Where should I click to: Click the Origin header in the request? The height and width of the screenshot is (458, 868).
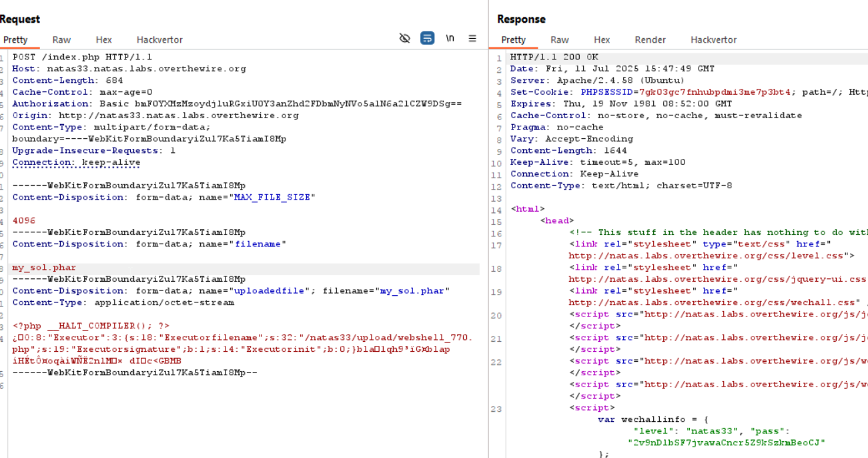155,116
